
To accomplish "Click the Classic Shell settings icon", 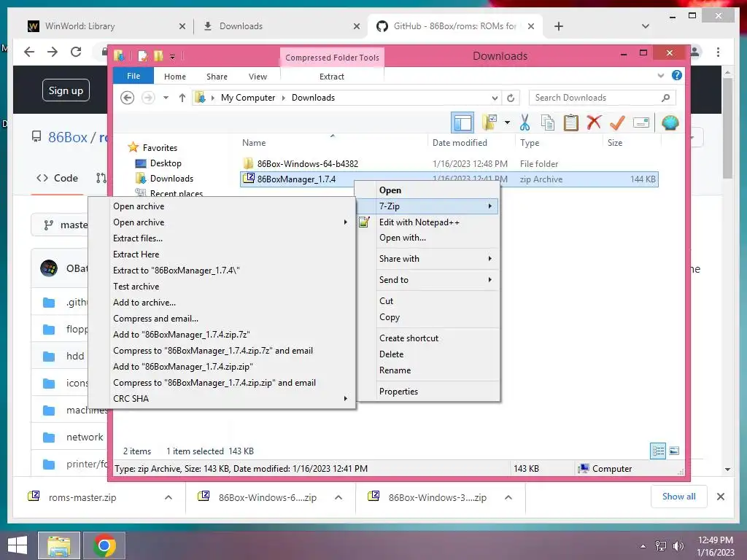I will pyautogui.click(x=670, y=122).
